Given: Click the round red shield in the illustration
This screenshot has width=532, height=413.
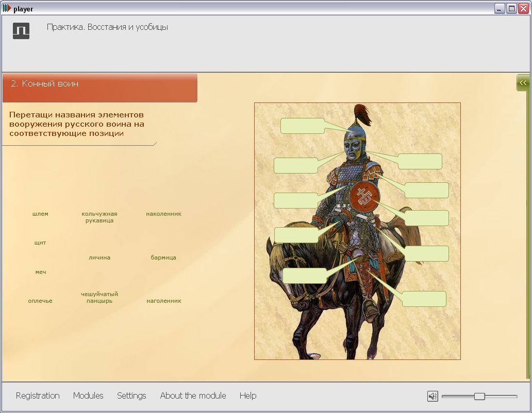Looking at the screenshot, I should [364, 197].
